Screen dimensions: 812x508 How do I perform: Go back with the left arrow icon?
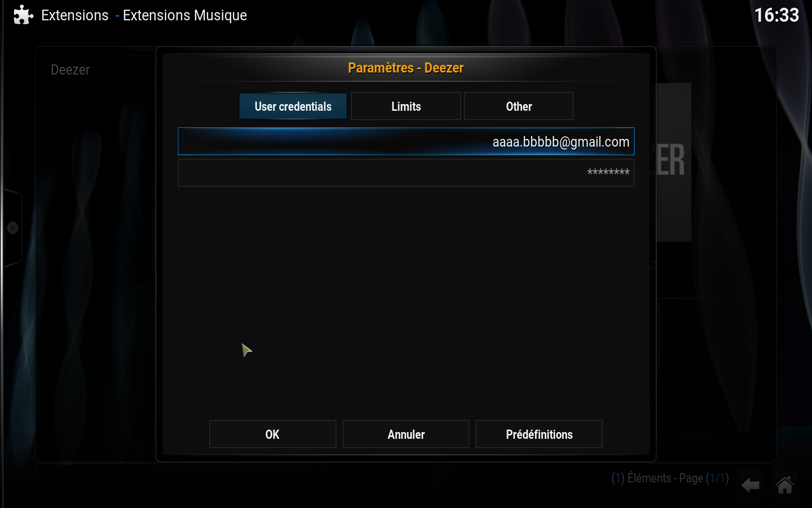pos(751,485)
